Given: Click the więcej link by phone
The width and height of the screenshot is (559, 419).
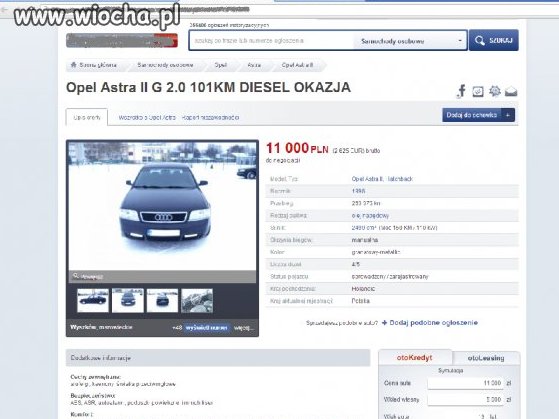Looking at the screenshot, I should tap(244, 327).
